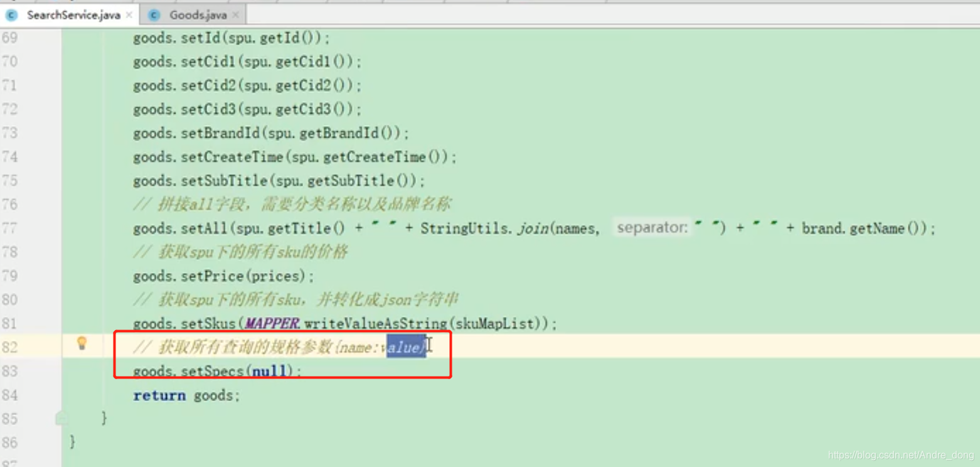Click the goods.setPrice(prices) statement
Viewport: 980px width, 467px height.
[x=223, y=276]
